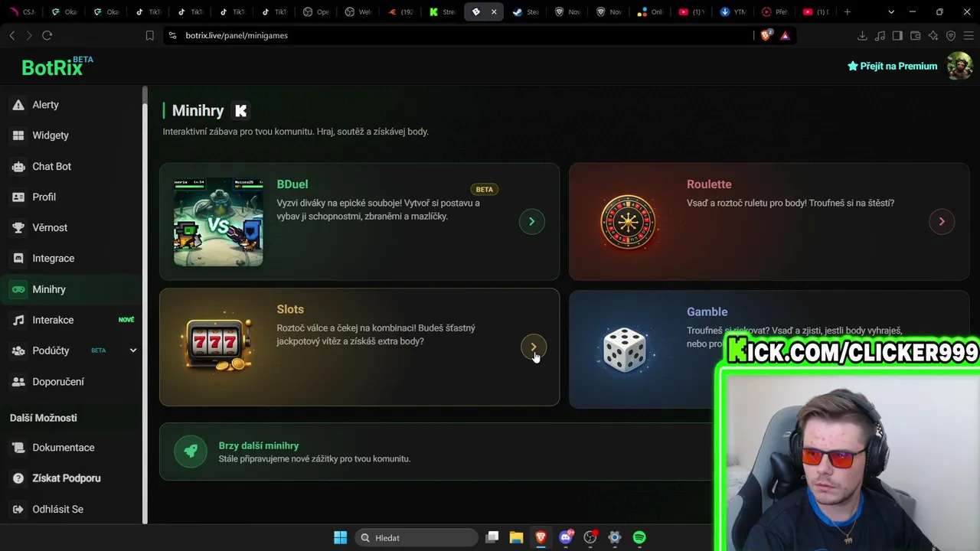Switch to the Kick Stream tab
This screenshot has height=551, width=980.
point(442,11)
